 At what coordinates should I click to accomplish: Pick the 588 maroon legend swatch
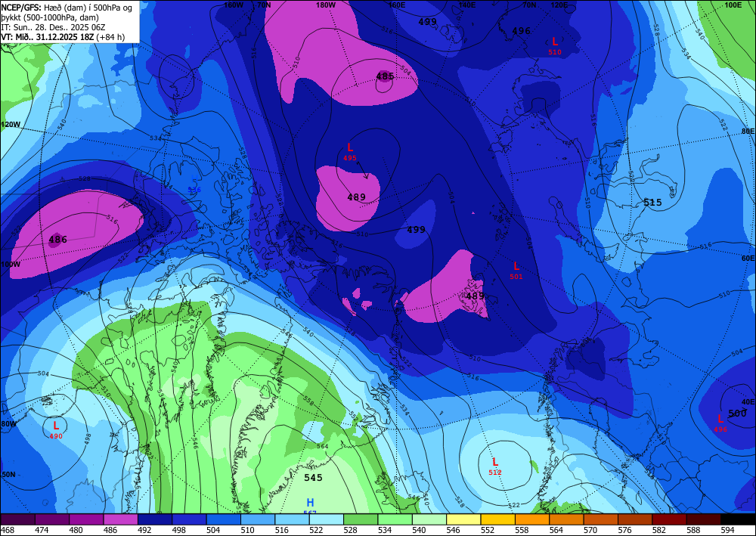(703, 519)
